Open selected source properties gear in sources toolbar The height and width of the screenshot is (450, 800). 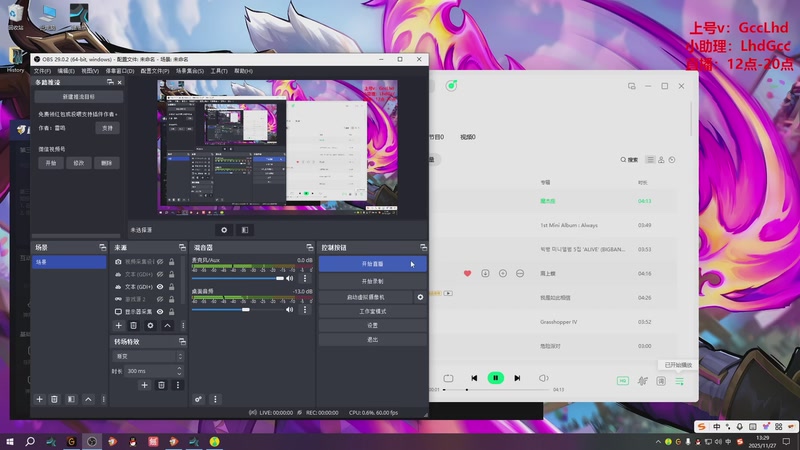(x=150, y=326)
